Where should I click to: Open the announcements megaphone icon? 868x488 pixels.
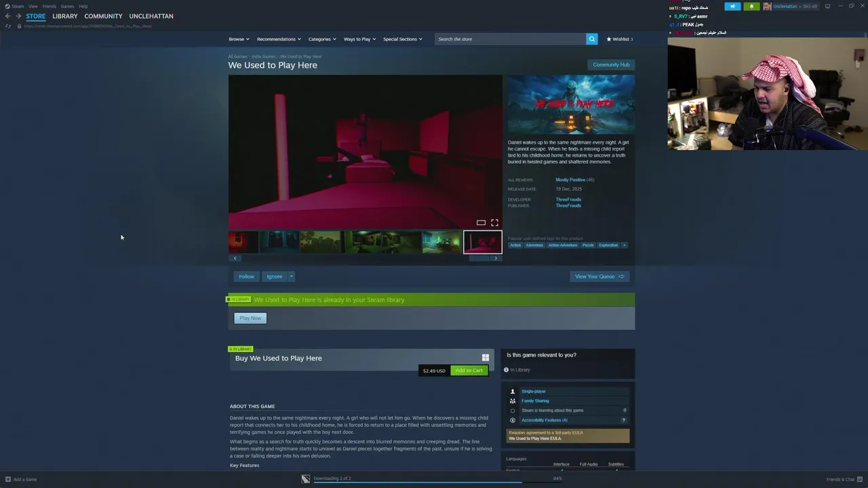732,6
